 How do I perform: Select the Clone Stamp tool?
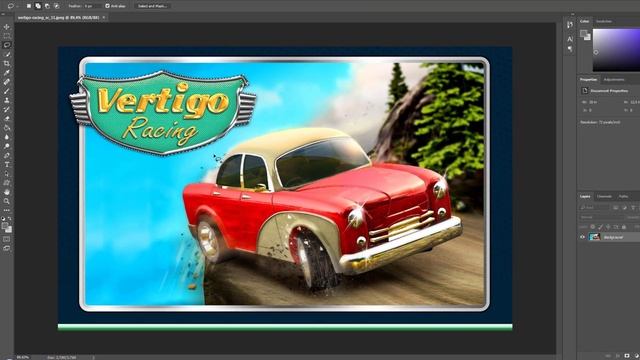pyautogui.click(x=7, y=100)
